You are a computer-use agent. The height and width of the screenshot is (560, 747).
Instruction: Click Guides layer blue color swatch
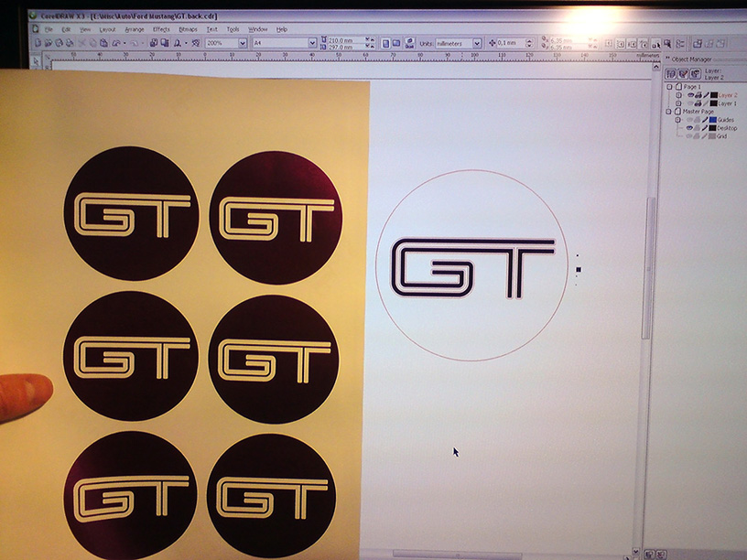[713, 120]
